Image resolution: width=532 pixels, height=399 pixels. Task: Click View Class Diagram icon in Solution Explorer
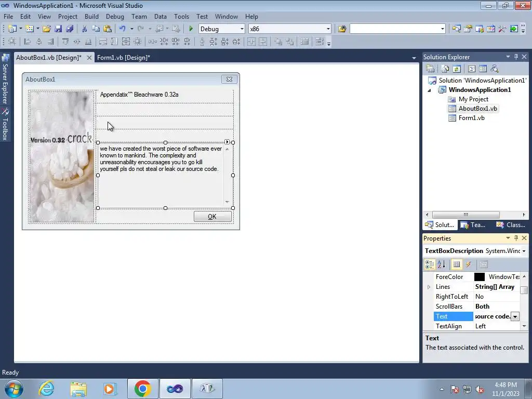point(495,69)
